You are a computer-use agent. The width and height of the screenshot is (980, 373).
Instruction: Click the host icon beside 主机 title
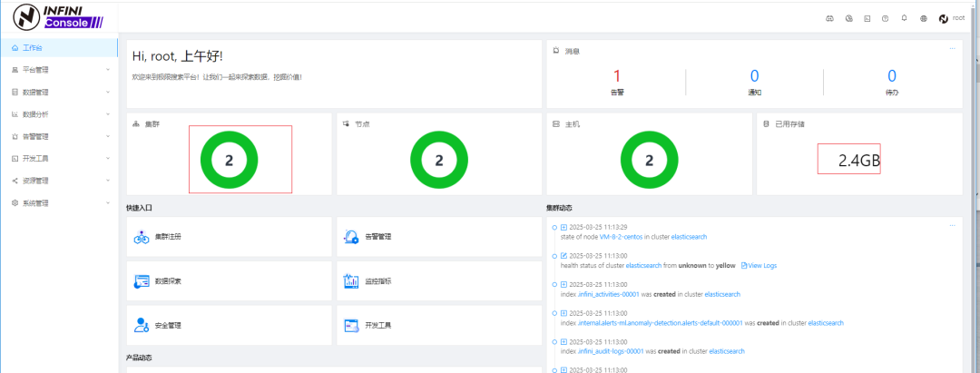555,124
